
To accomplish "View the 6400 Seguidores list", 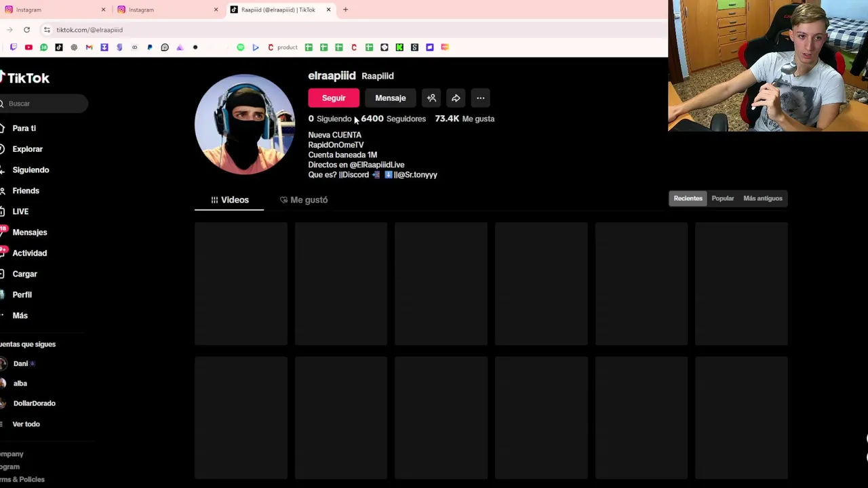I will point(393,119).
